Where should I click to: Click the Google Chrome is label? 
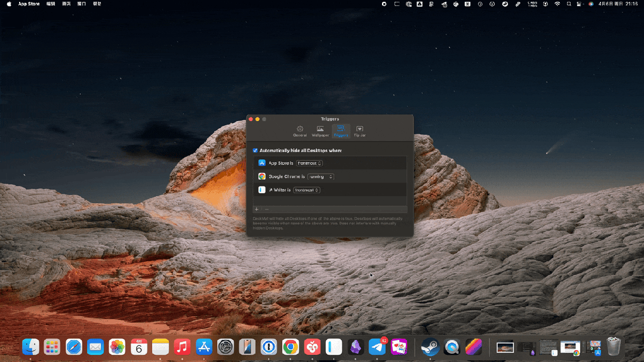click(x=286, y=177)
